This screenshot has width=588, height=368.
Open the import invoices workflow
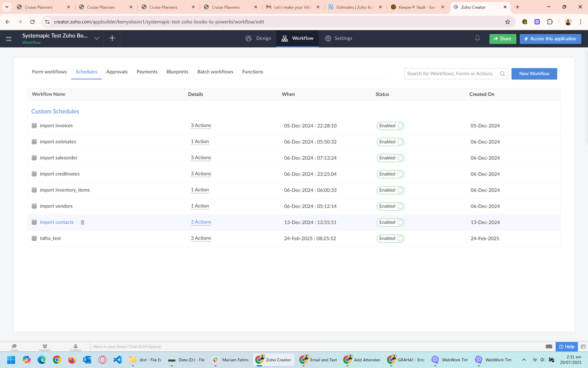tap(56, 125)
